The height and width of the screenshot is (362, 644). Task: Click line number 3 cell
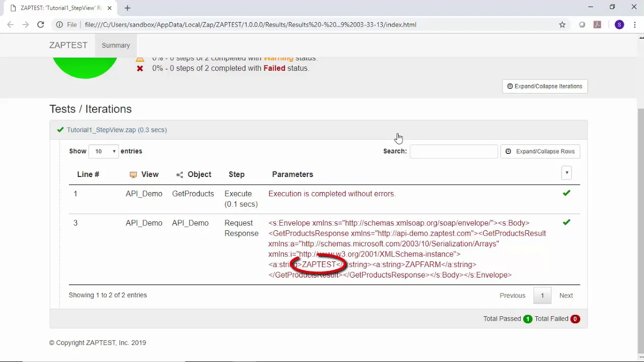75,223
